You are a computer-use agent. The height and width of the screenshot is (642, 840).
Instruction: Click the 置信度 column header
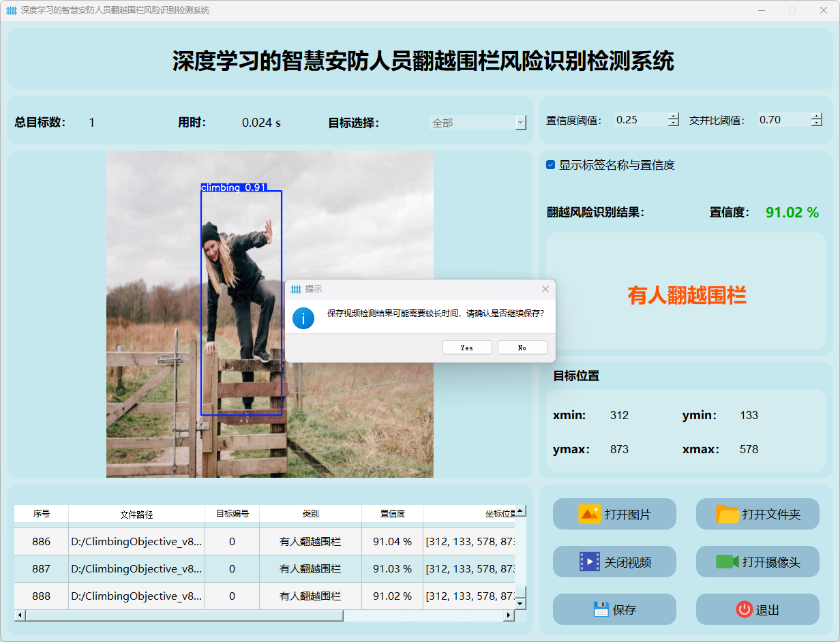392,514
